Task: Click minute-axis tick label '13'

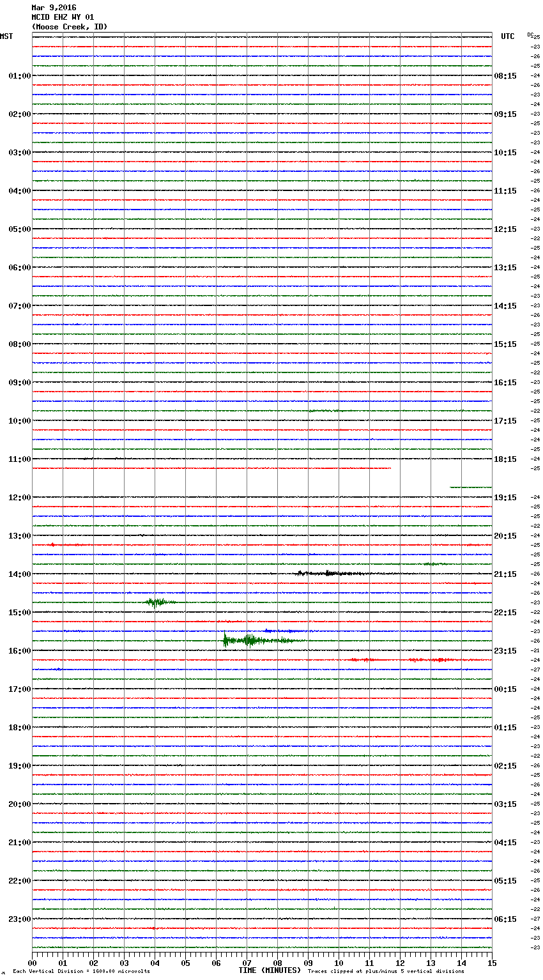Action: [431, 963]
